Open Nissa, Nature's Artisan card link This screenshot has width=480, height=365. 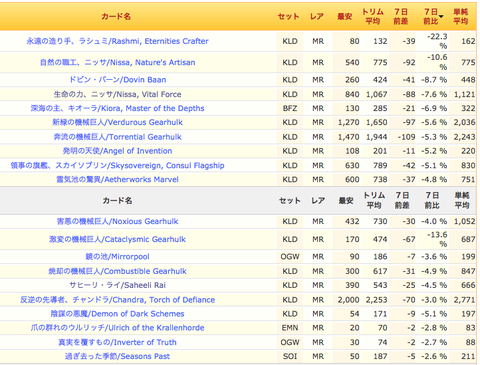(x=117, y=62)
